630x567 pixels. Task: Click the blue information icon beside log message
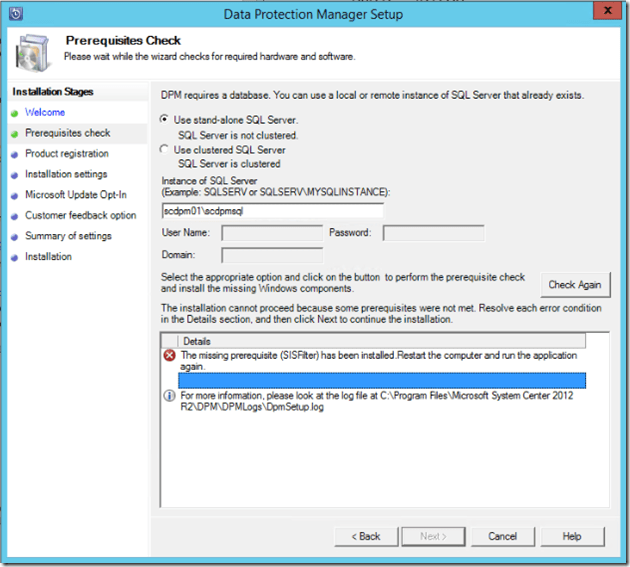(169, 396)
